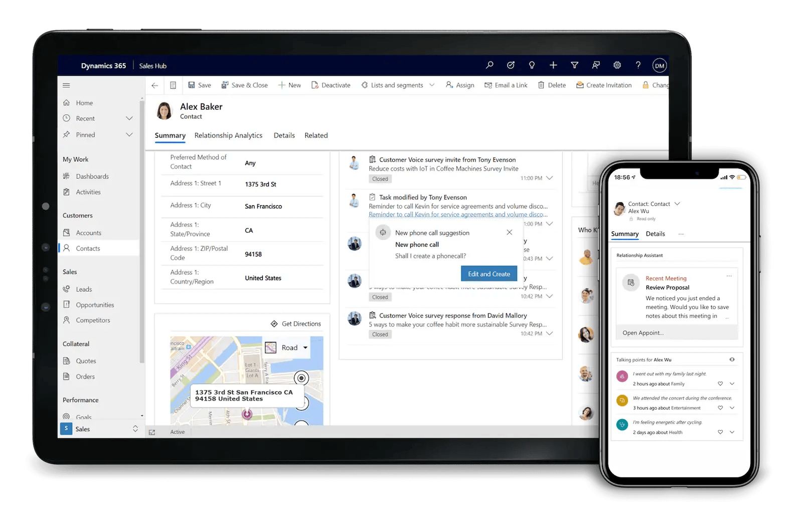
Task: Click the map locate-me target icon
Action: pyautogui.click(x=301, y=378)
